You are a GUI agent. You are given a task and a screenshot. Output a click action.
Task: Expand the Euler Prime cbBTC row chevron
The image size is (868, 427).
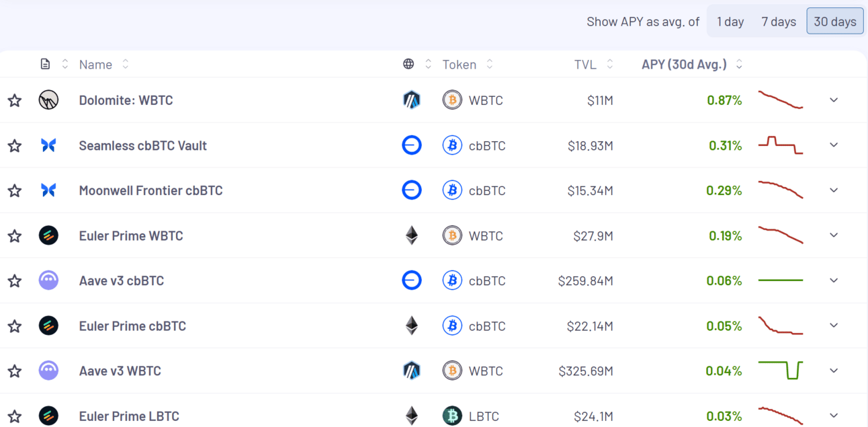coord(834,325)
